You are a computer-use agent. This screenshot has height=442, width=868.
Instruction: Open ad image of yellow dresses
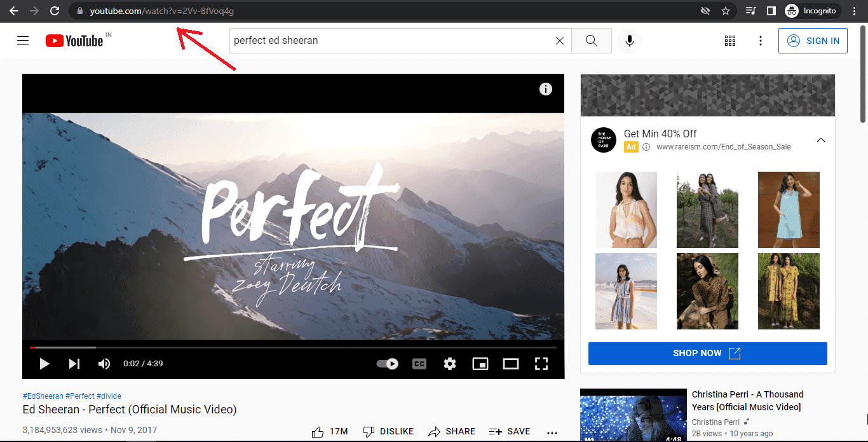(789, 291)
